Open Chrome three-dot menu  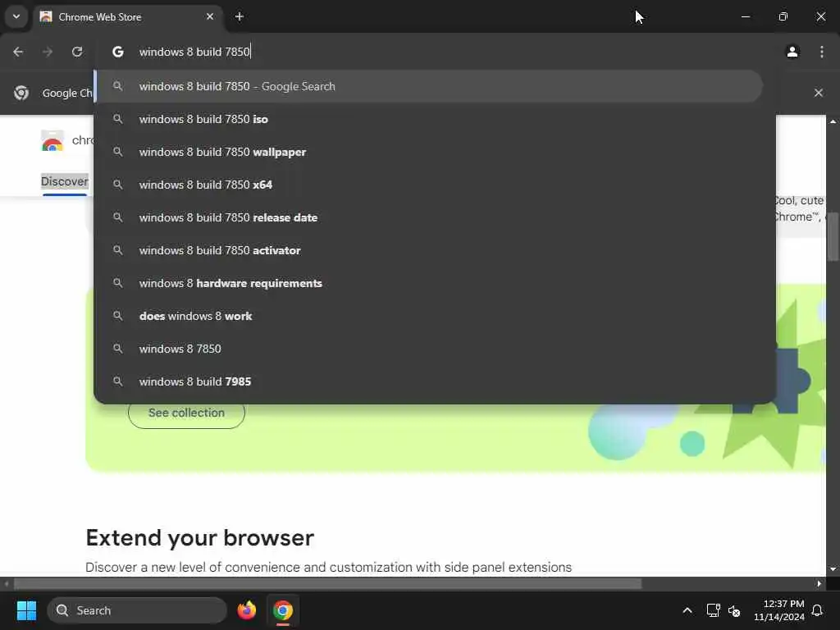pyautogui.click(x=822, y=52)
